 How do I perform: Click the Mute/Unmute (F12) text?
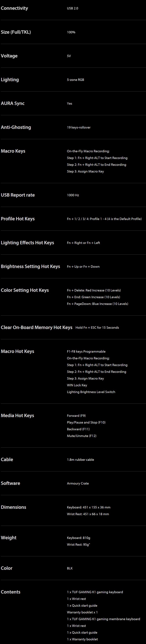coord(81,436)
